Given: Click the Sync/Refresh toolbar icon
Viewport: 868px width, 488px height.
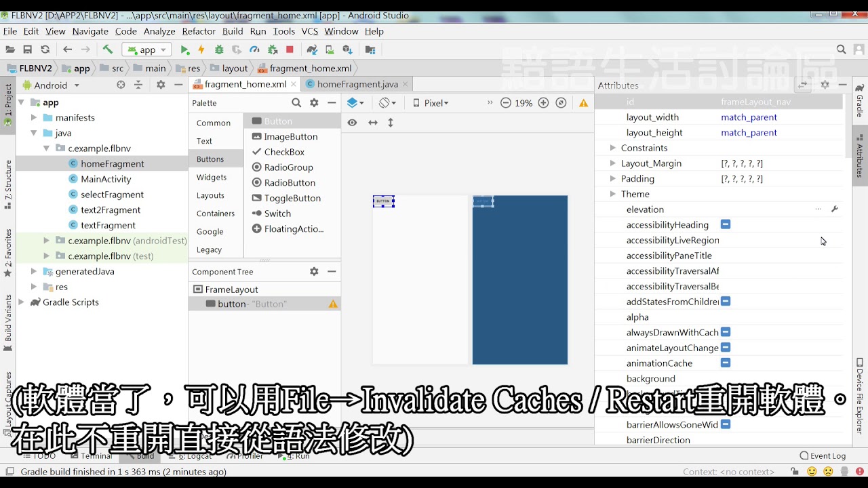Looking at the screenshot, I should coord(45,49).
